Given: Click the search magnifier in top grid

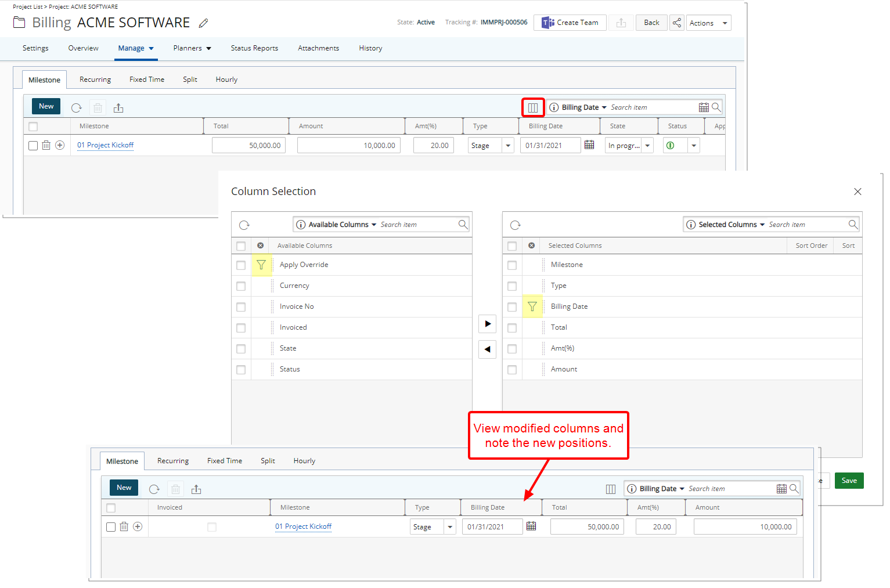Looking at the screenshot, I should (x=716, y=107).
